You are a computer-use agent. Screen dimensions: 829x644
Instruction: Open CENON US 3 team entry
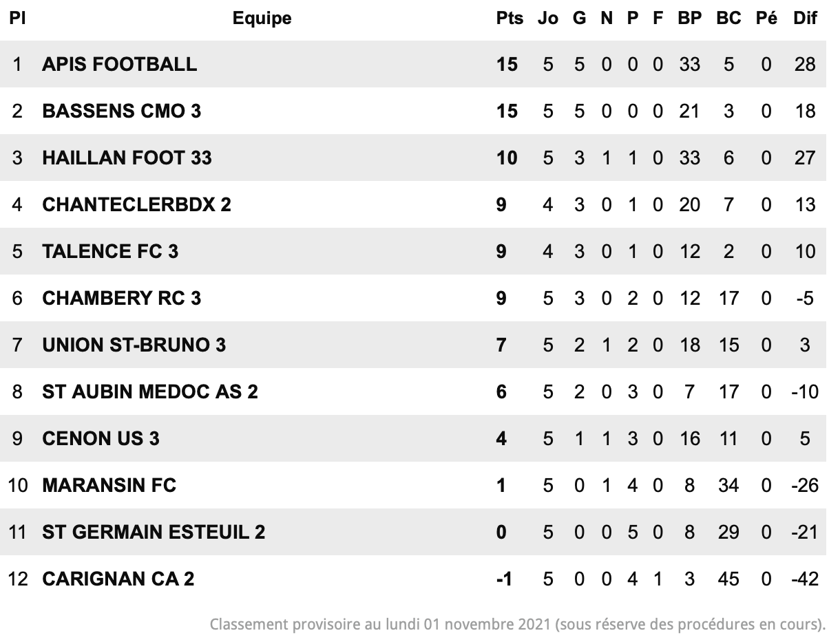point(101,438)
